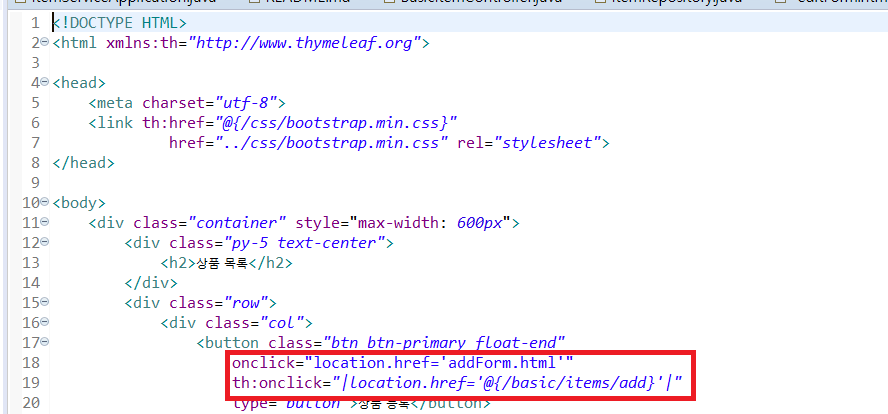Click the opening <head> tag
The width and height of the screenshot is (888, 414).
coord(79,83)
